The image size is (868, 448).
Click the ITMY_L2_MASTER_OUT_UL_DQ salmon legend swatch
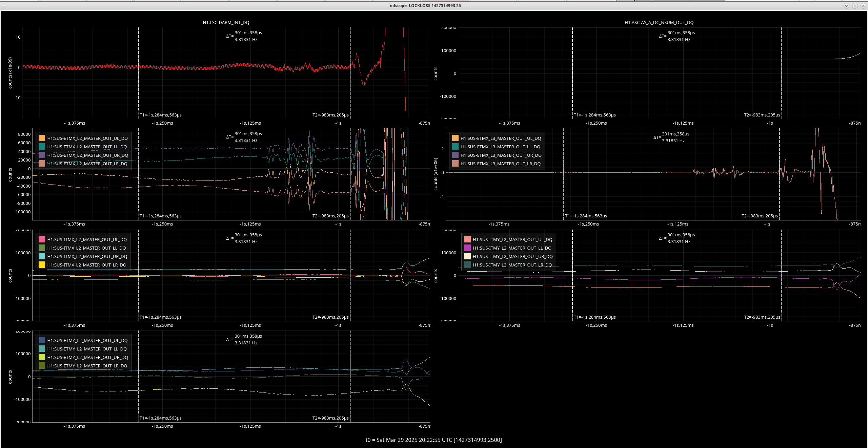tap(467, 239)
